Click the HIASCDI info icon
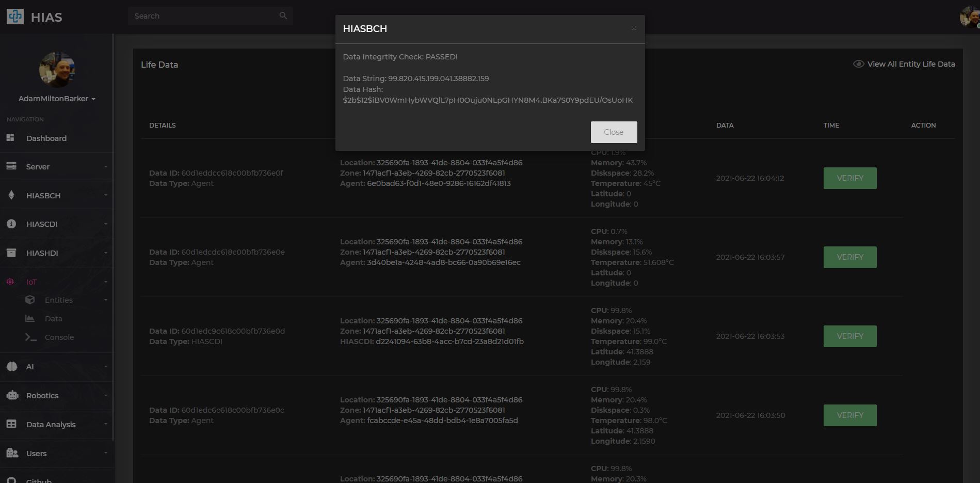This screenshot has height=483, width=980. click(11, 224)
